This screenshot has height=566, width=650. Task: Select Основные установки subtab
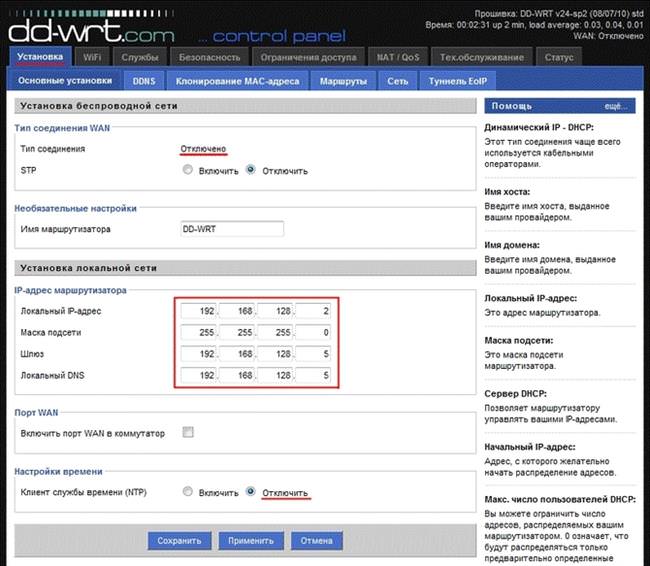click(65, 80)
